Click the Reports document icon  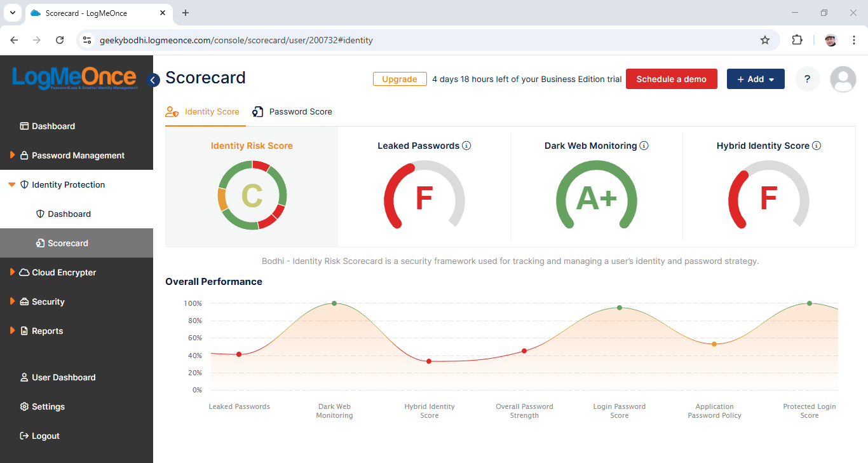click(24, 331)
